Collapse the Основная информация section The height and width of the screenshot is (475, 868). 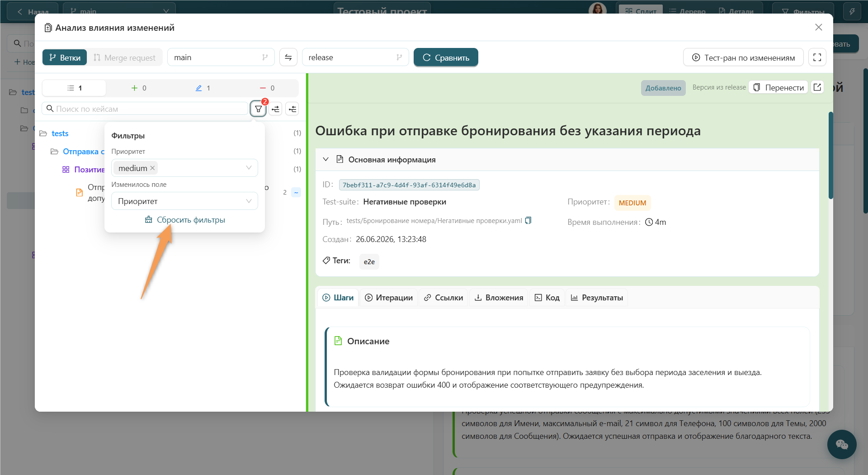click(325, 159)
